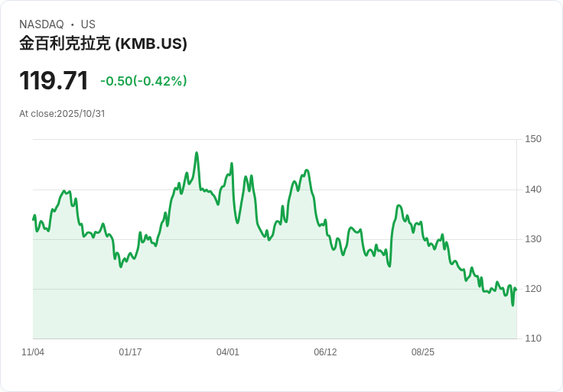This screenshot has height=392, width=563.
Task: Click the 120 y-axis price label
Action: click(533, 289)
